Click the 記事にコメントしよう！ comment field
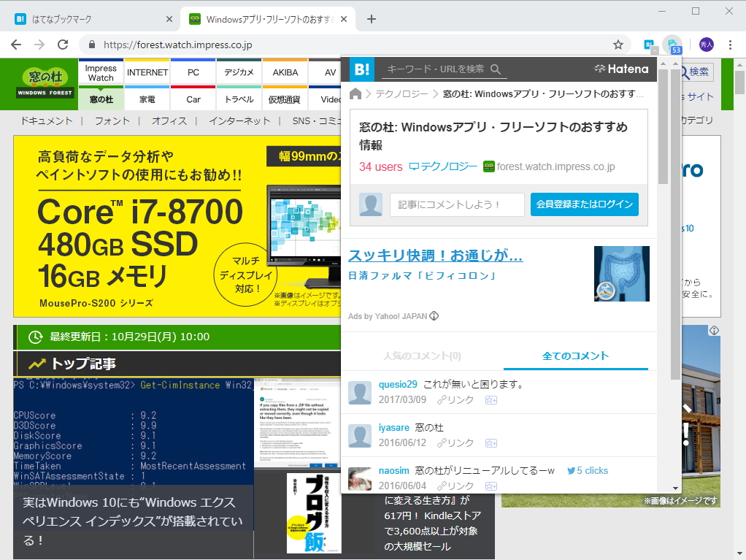Screen dimensions: 746x560 point(456,204)
